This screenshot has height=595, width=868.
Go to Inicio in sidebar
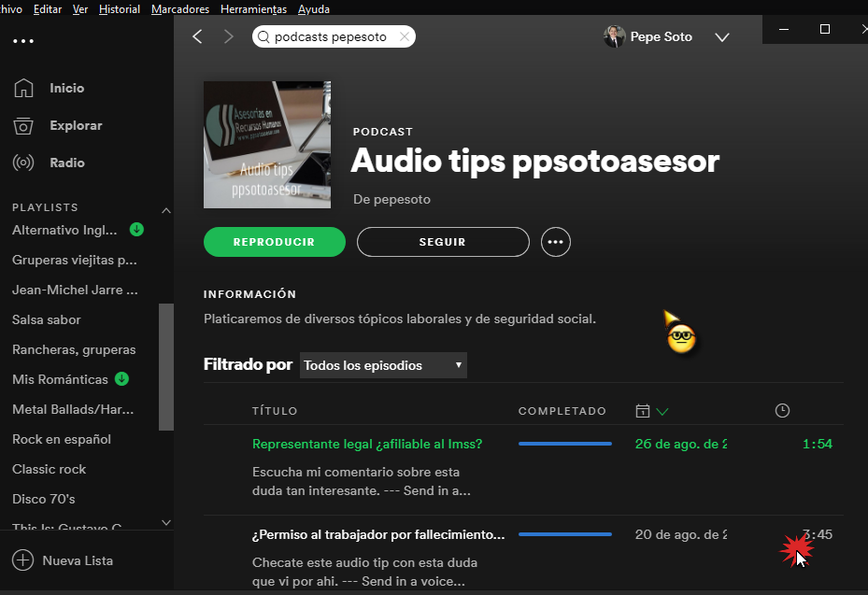[67, 88]
